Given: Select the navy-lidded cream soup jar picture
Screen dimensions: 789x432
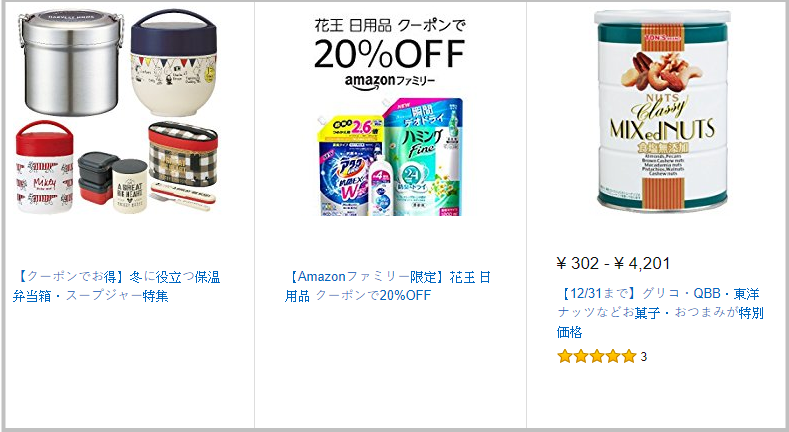Looking at the screenshot, I should [174, 64].
